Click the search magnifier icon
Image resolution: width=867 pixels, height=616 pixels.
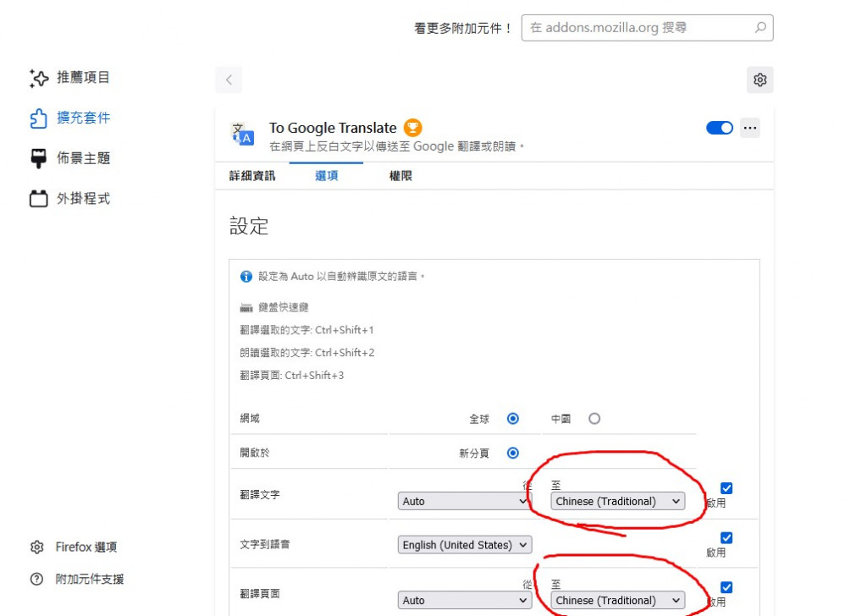point(760,28)
